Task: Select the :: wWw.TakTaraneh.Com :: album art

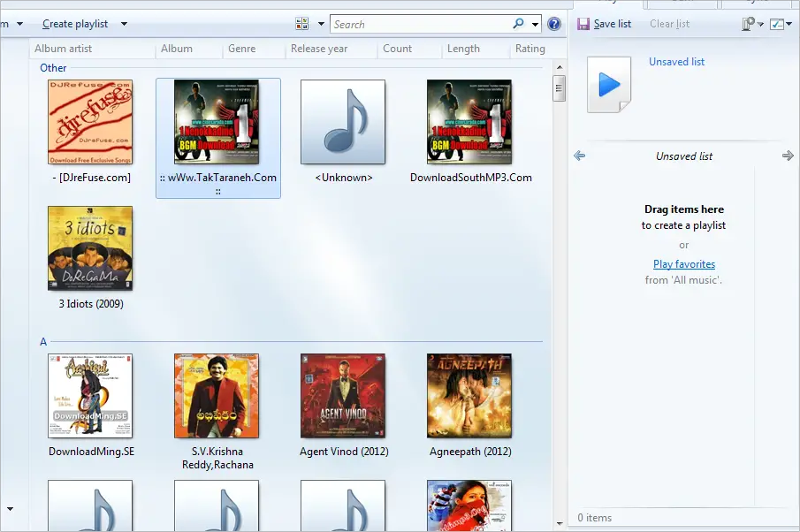Action: 217,122
